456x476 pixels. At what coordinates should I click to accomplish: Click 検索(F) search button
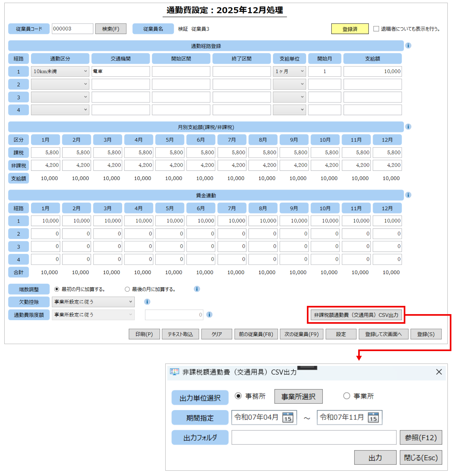111,29
